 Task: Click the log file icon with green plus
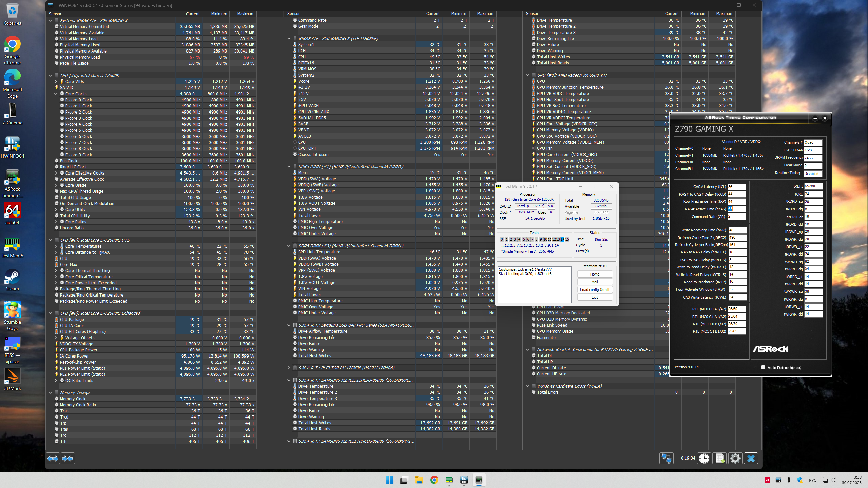tap(720, 458)
